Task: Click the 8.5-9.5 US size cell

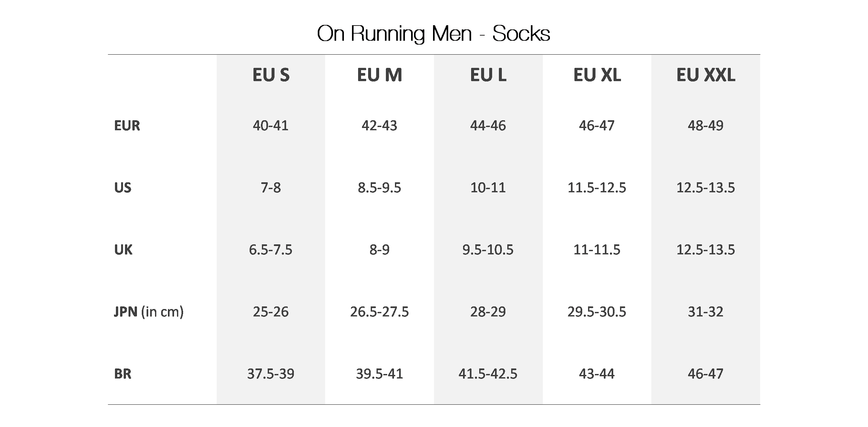Action: click(x=379, y=187)
